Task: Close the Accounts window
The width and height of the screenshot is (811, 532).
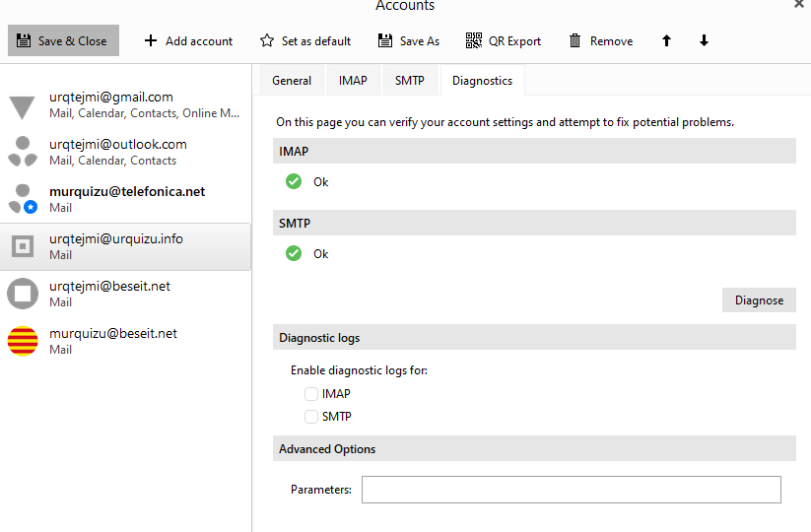Action: pos(799,5)
